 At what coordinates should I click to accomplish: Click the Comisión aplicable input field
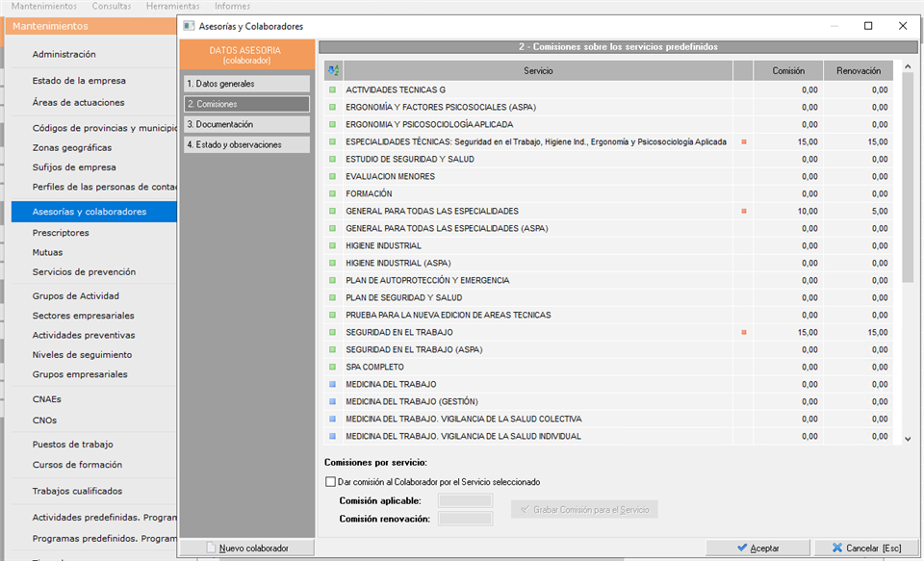pos(465,501)
